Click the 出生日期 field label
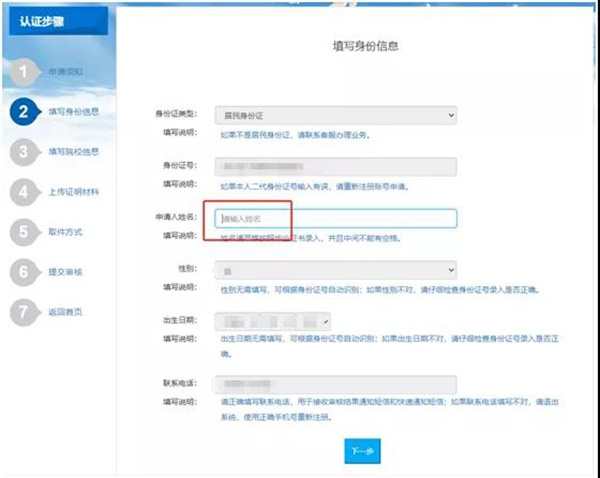 (x=180, y=320)
